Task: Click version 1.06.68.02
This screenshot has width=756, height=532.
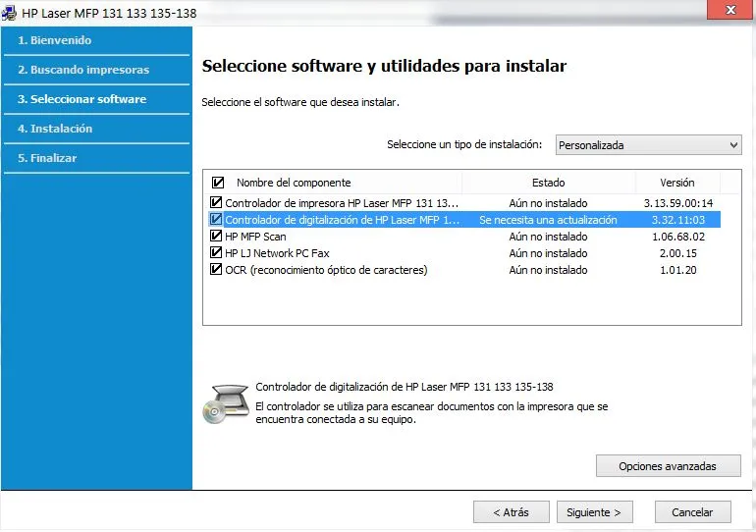Action: (678, 237)
